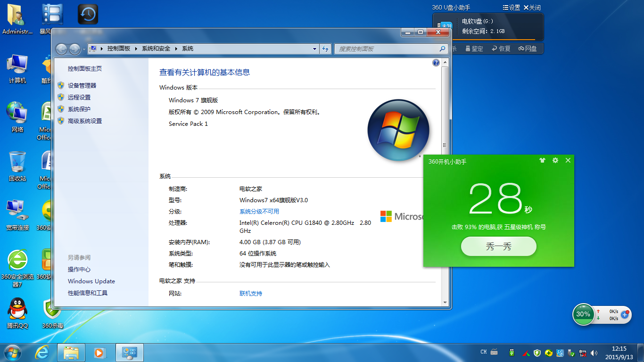The height and width of the screenshot is (362, 644).
Task: Open 系统保护 from the sidebar
Action: pyautogui.click(x=79, y=109)
